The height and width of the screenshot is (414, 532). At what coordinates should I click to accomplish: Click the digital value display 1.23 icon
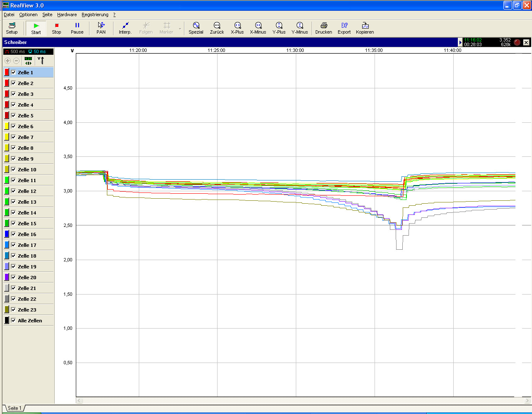[x=28, y=61]
